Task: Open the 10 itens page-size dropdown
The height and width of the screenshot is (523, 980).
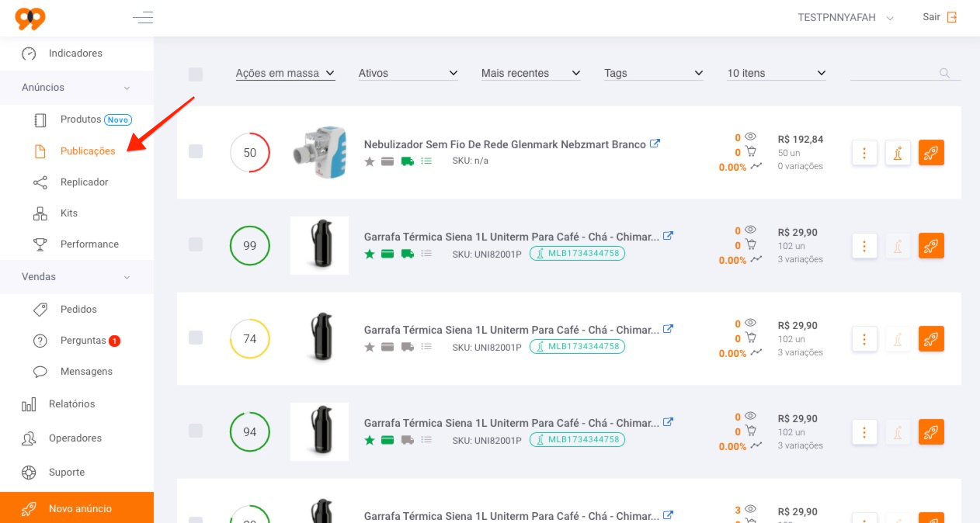Action: coord(777,73)
